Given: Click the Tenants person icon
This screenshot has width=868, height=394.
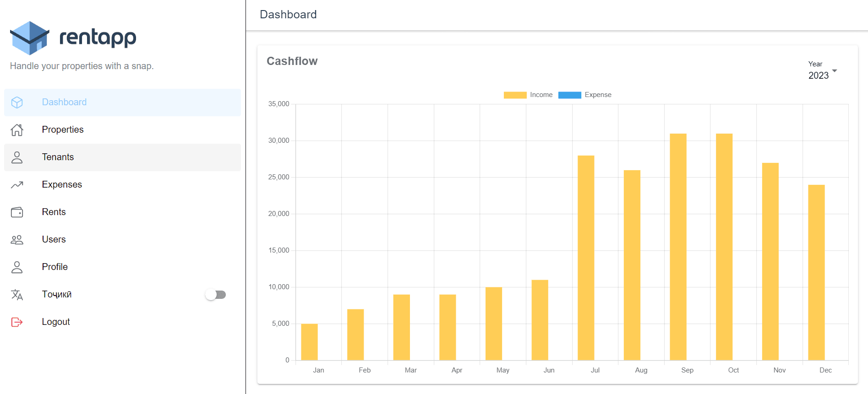Looking at the screenshot, I should (x=17, y=157).
